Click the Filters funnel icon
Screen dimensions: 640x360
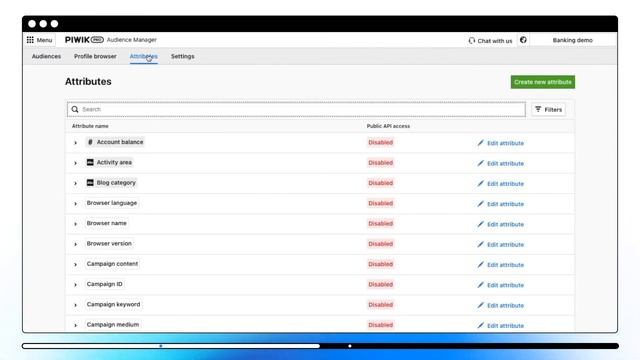pyautogui.click(x=538, y=109)
